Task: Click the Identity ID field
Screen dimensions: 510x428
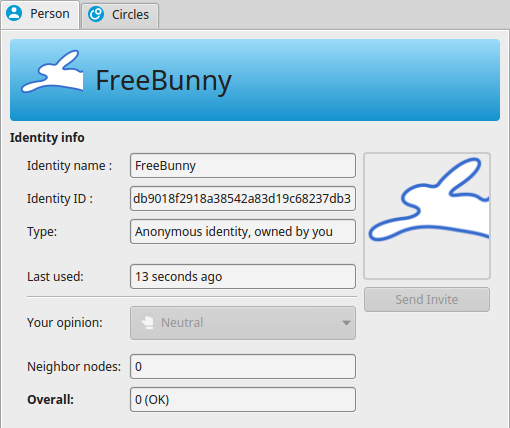Action: coord(243,198)
